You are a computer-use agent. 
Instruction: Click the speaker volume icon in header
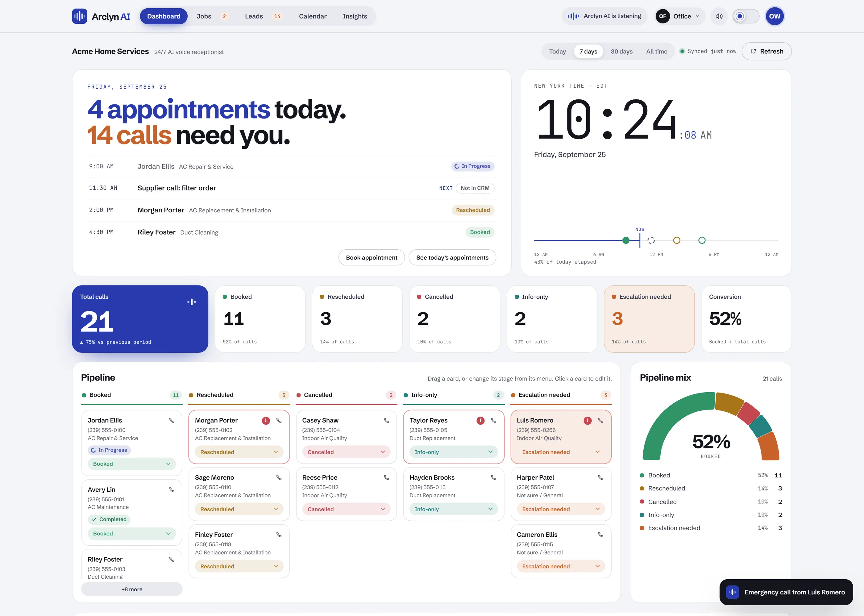(719, 16)
